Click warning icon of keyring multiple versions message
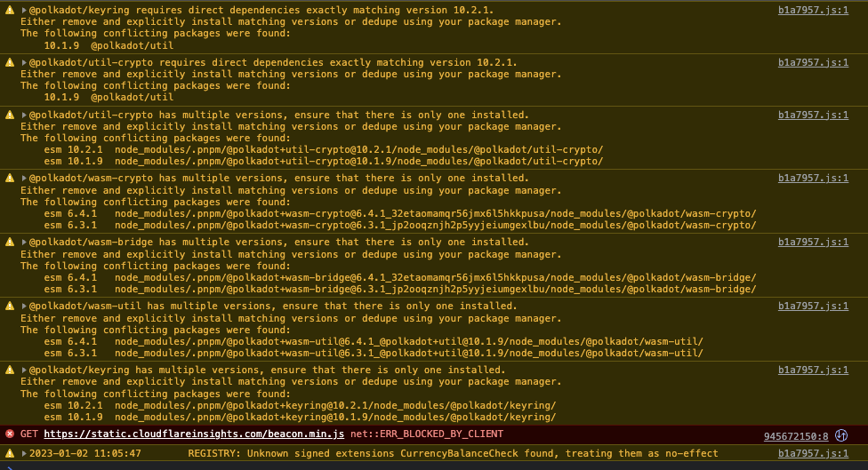This screenshot has width=868, height=470. [10, 370]
